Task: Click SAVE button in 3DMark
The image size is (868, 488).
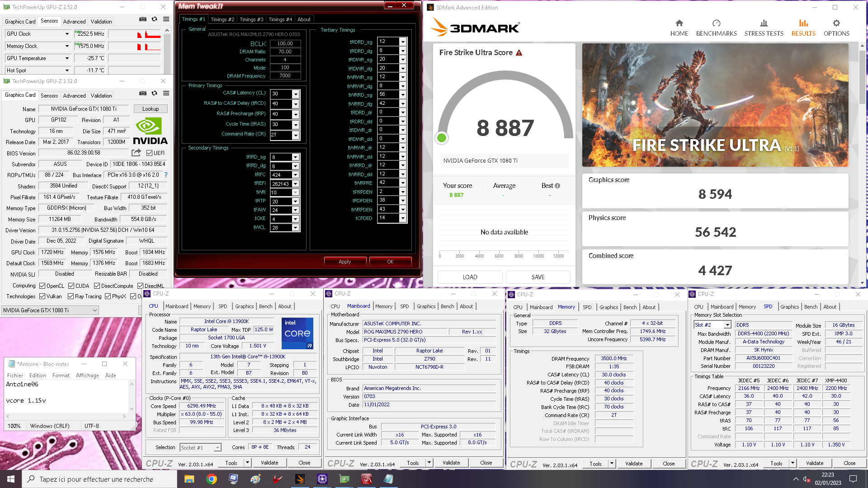Action: (x=538, y=277)
